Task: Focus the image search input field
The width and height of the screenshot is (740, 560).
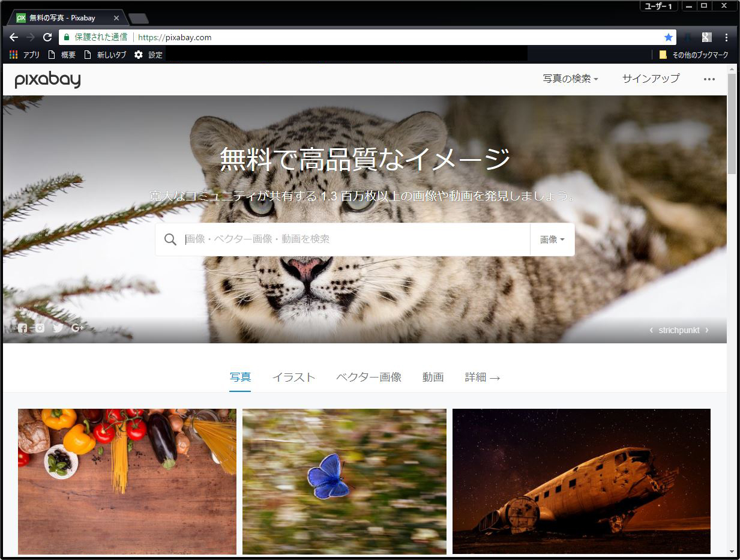Action: pos(354,239)
